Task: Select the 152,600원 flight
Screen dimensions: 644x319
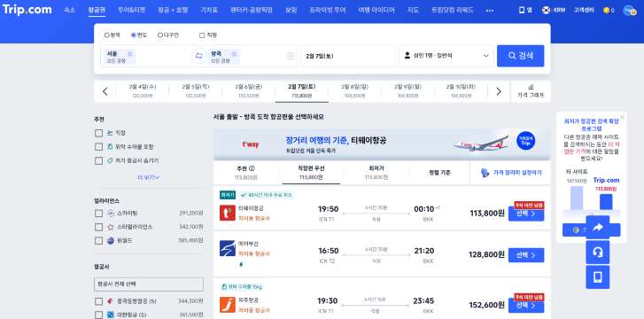Action: coord(526,306)
